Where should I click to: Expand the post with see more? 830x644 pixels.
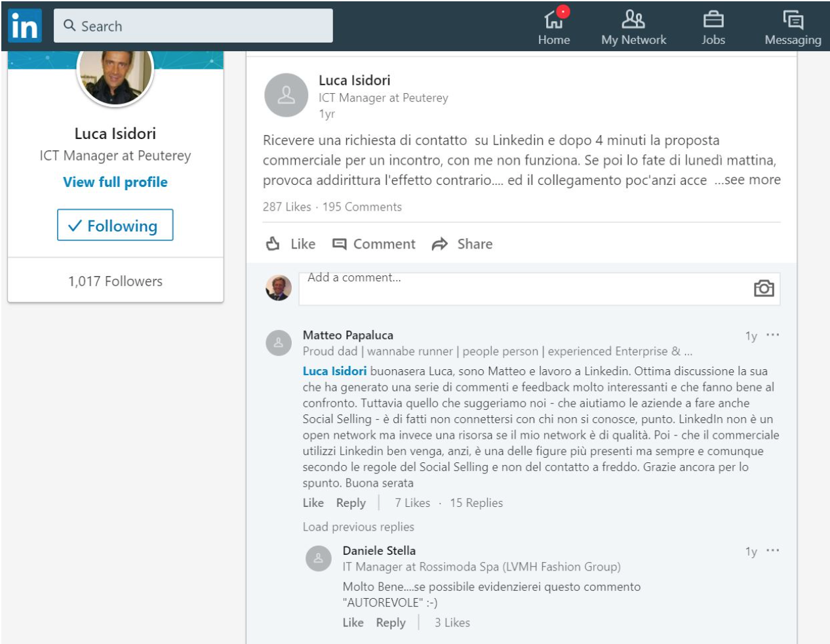tap(748, 180)
